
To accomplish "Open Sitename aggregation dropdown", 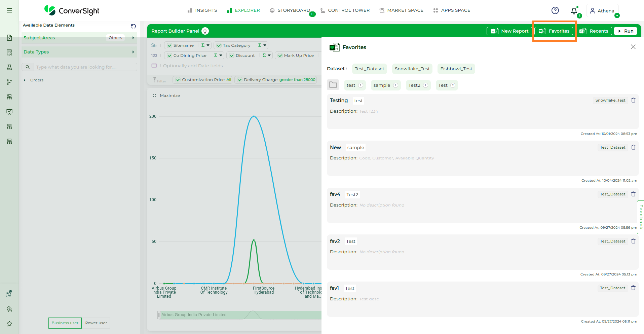I will [x=205, y=45].
